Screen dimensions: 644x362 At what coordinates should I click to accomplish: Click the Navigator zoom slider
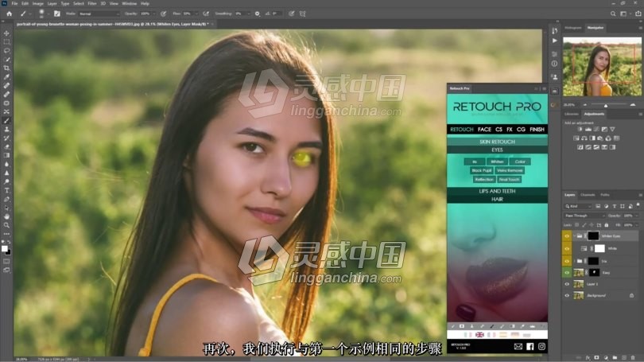[606, 105]
